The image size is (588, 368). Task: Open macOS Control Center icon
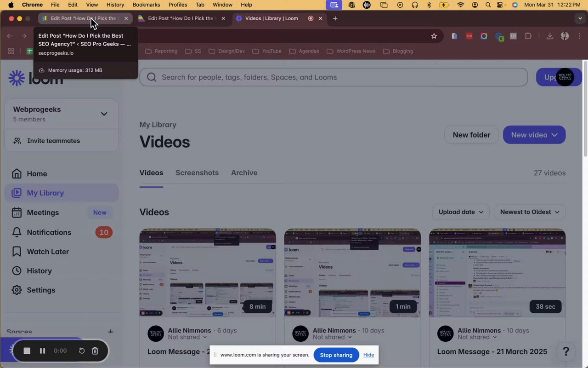(x=501, y=5)
